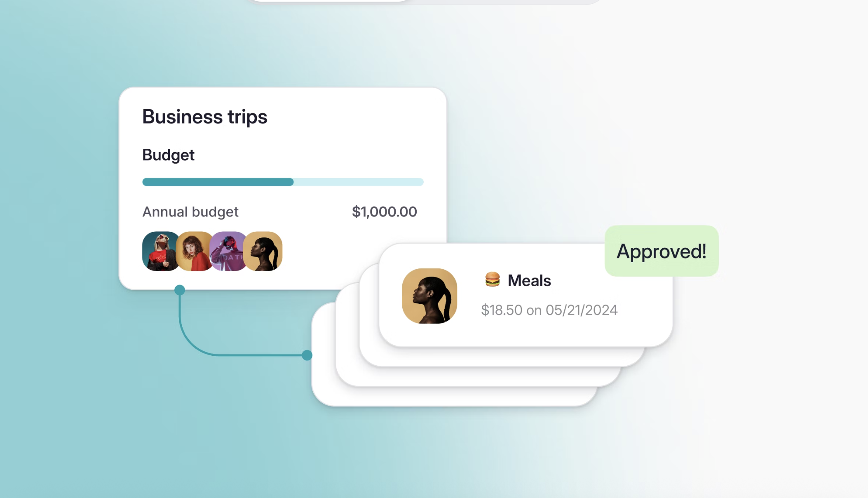Click the connector dot below Business trips card
The width and height of the screenshot is (868, 498).
[x=180, y=290]
